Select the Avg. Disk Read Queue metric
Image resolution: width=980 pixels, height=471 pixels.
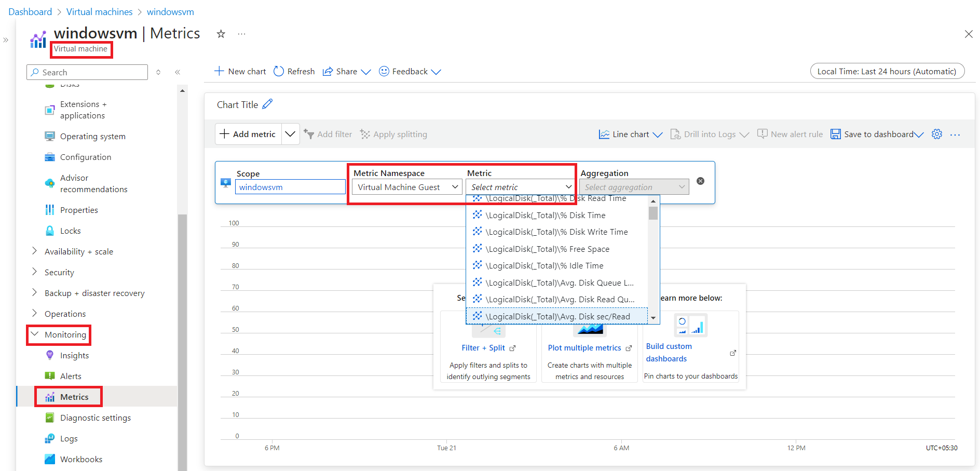click(557, 299)
